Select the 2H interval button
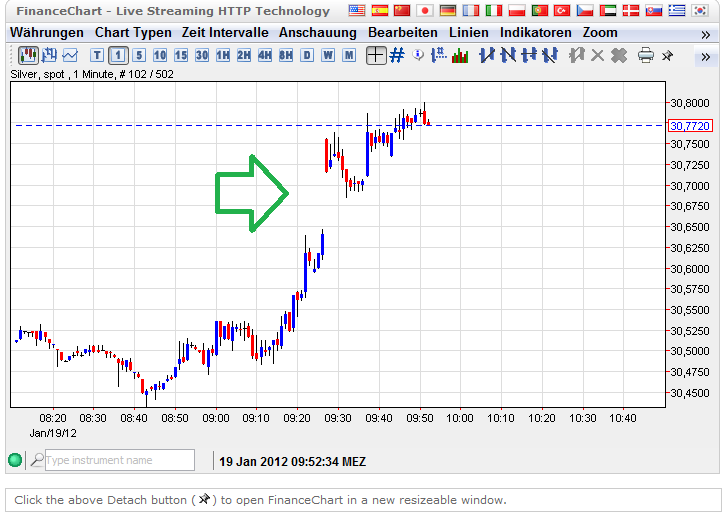Screen dimensions: 727x519 click(244, 56)
